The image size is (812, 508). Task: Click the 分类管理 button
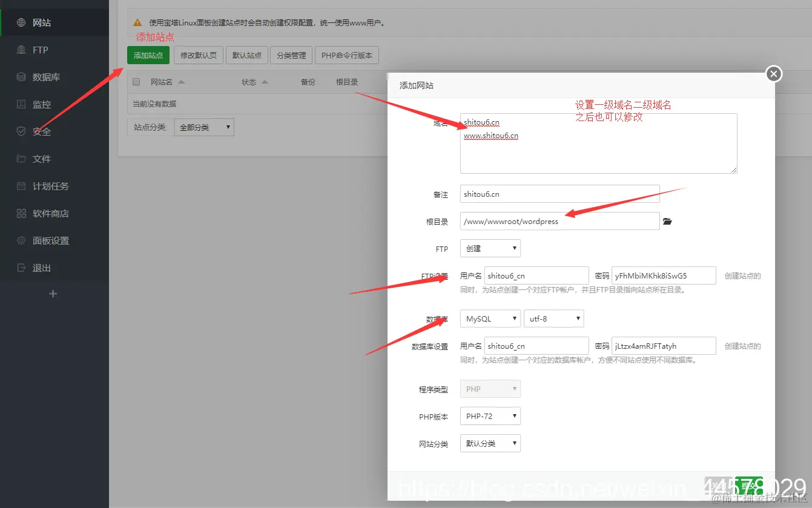[x=291, y=55]
